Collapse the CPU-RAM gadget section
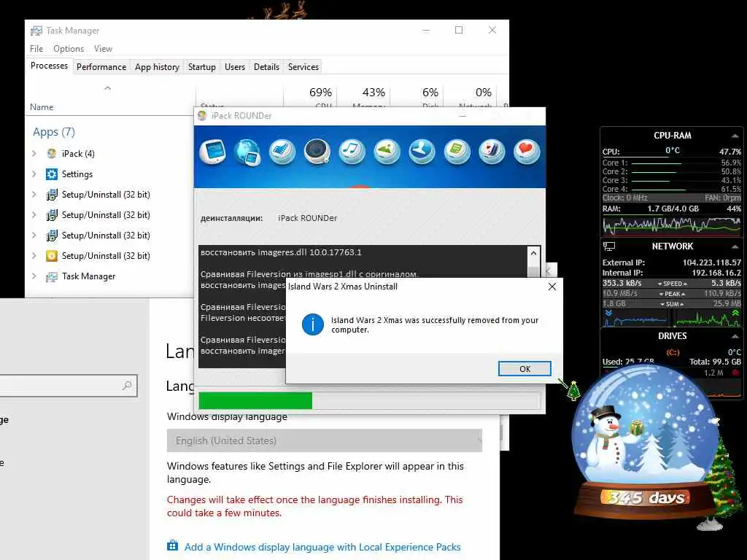The width and height of the screenshot is (747, 560). 735,136
